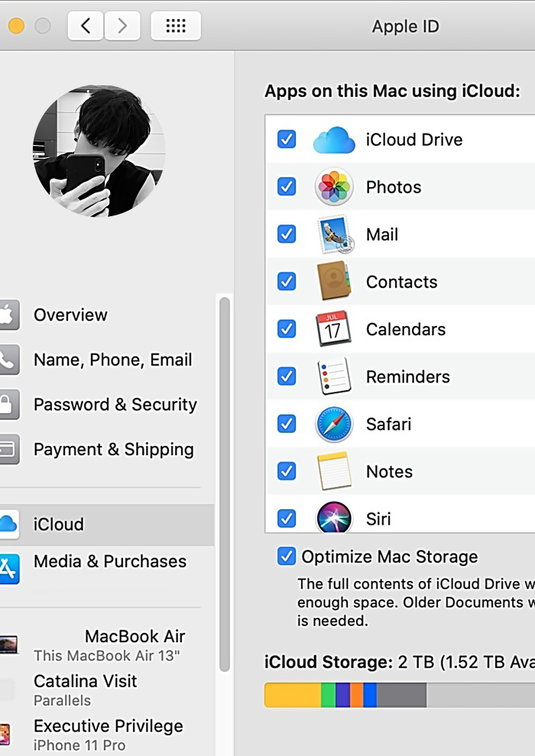Click the card icon beside Payment & Shipping
Screen dimensions: 535x756
click(8, 449)
